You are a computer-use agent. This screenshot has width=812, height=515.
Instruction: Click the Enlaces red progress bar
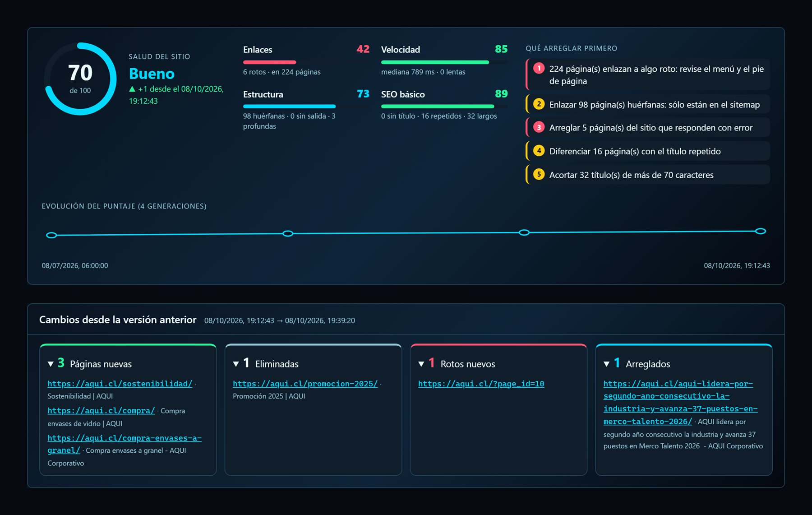pos(269,62)
